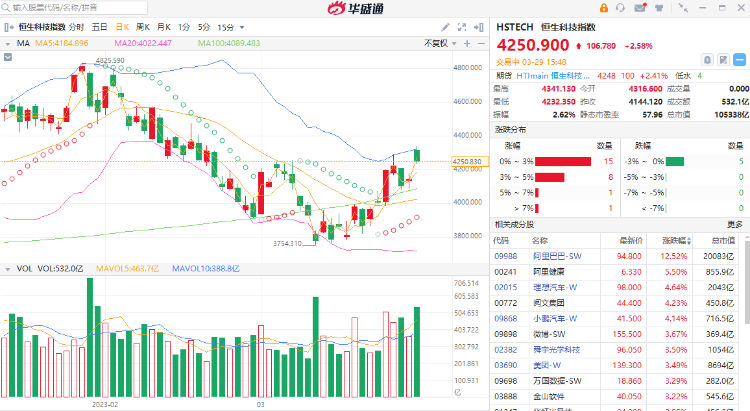Collapse the right quote panel icon
This screenshot has width=750, height=411.
click(478, 27)
